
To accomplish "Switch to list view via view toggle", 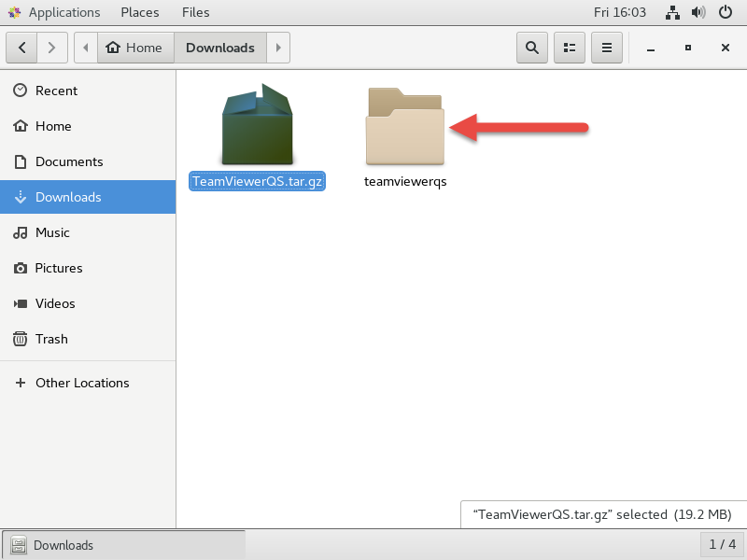I will [x=570, y=48].
